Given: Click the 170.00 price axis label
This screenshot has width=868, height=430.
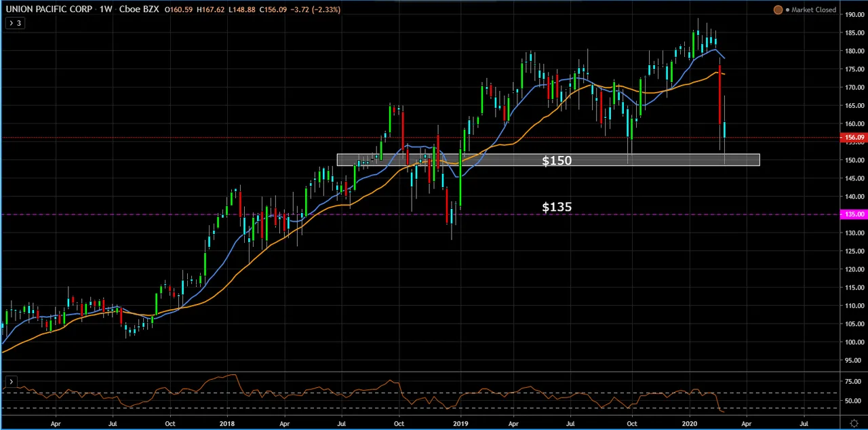Looking at the screenshot, I should pyautogui.click(x=854, y=87).
